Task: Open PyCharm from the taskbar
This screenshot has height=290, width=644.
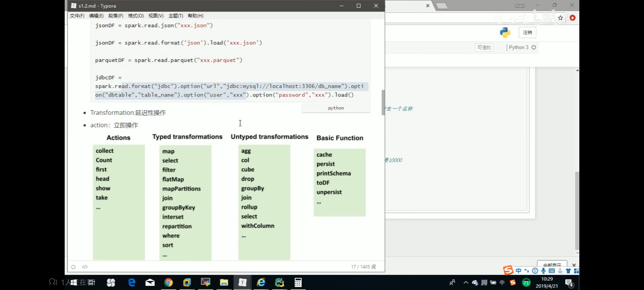Action: click(280, 282)
